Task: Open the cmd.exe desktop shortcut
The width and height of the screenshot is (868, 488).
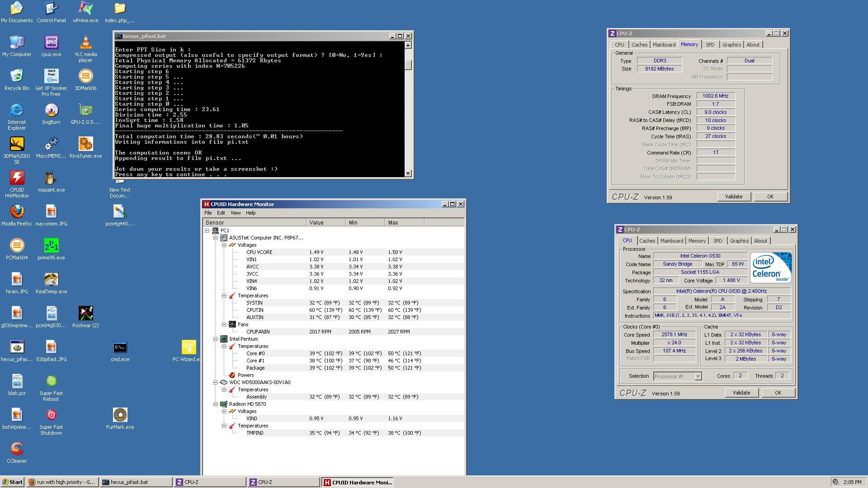Action: click(120, 351)
